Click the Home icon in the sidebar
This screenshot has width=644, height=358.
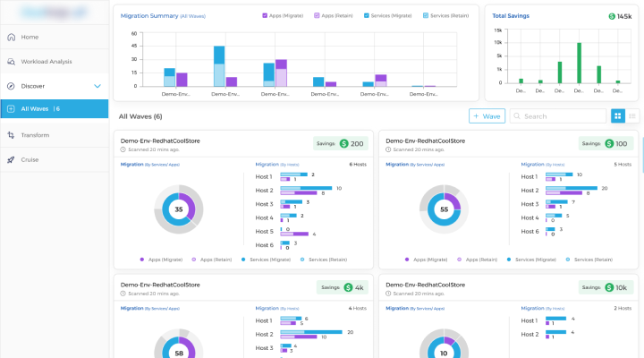(x=11, y=37)
